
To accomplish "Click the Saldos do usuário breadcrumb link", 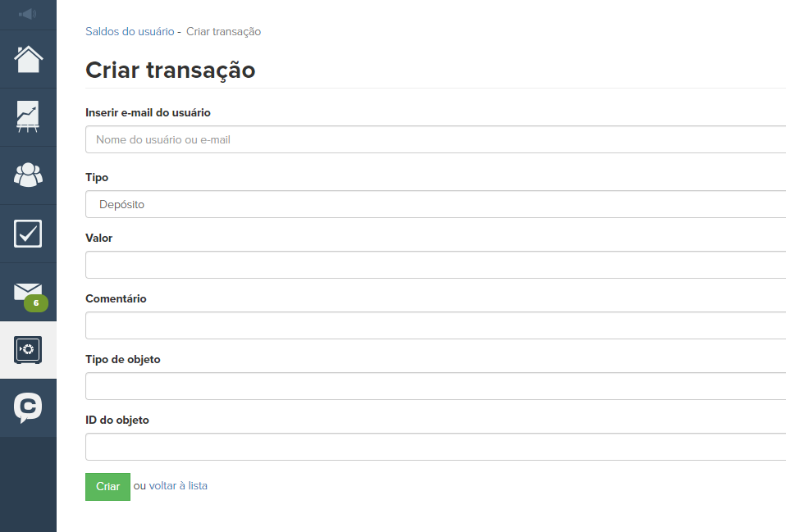I will [130, 31].
